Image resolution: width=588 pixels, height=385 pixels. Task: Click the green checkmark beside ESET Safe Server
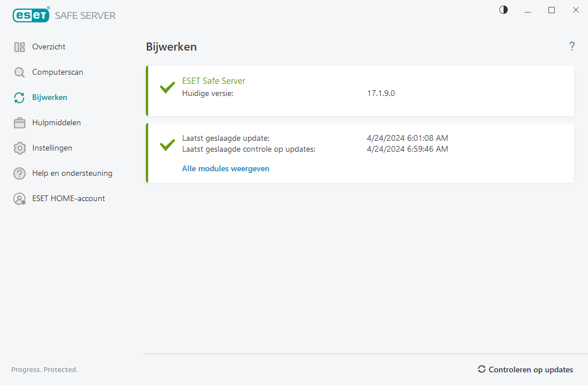coord(167,87)
